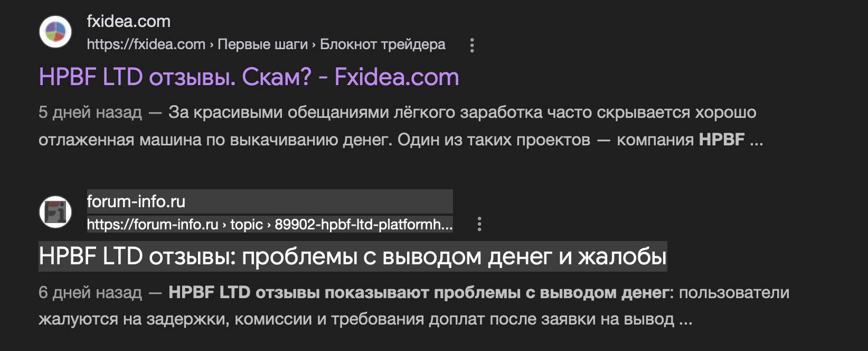Viewport: 868px width, 351px height.
Task: Click the bold 'HPBF LTD отзывы показывают' snippet text
Action: [x=296, y=293]
